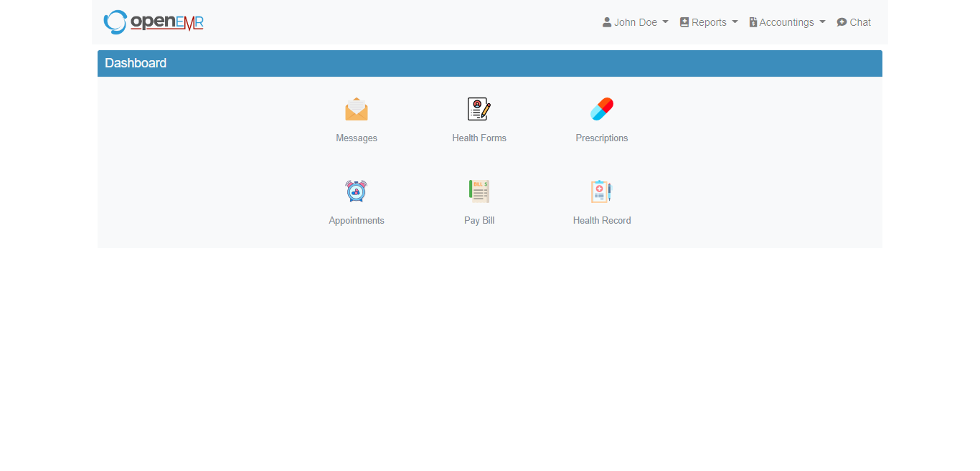
Task: Open the Health Forms document icon
Action: pos(479,109)
